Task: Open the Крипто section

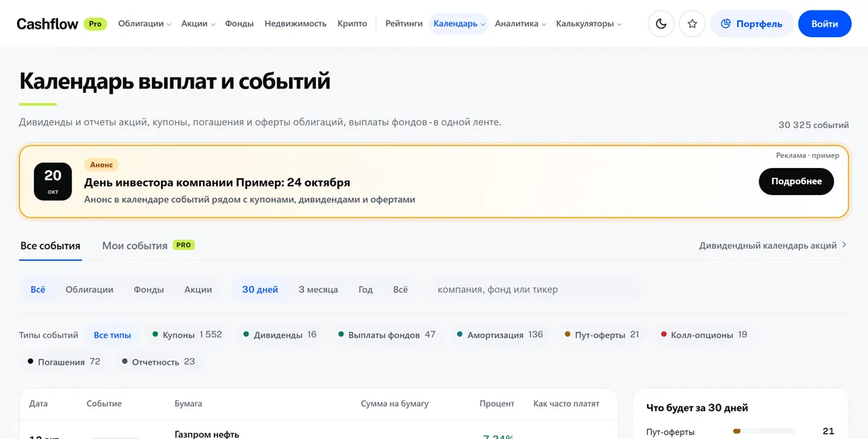Action: pos(352,24)
